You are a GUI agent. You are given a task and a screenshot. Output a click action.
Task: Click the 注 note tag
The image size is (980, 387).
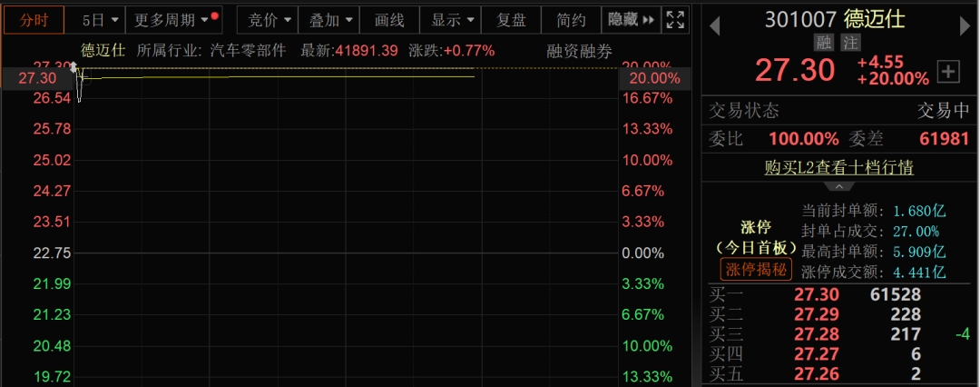850,43
